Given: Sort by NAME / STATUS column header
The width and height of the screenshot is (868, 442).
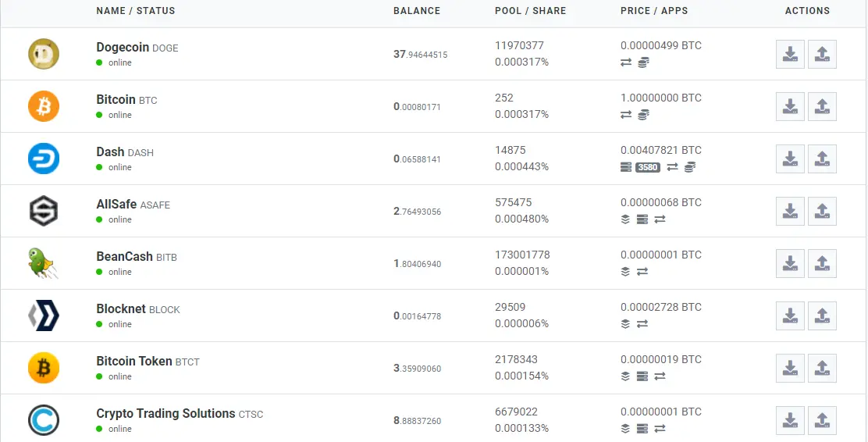Looking at the screenshot, I should coord(136,10).
